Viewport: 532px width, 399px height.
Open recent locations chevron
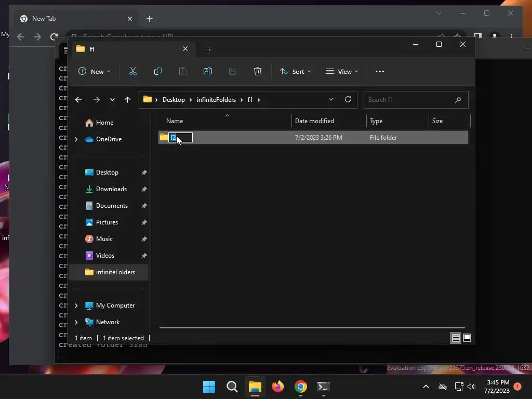(112, 100)
